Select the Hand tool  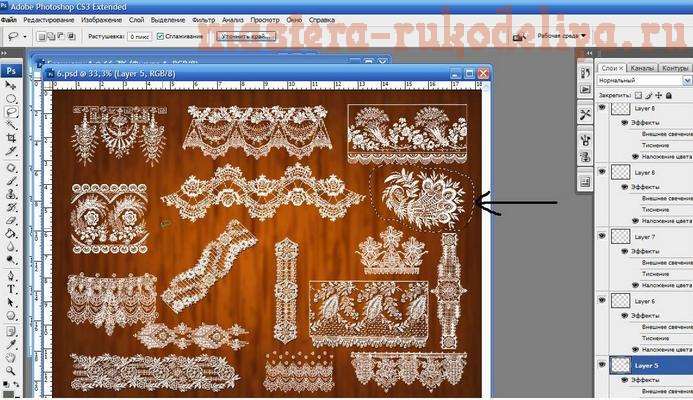11,358
